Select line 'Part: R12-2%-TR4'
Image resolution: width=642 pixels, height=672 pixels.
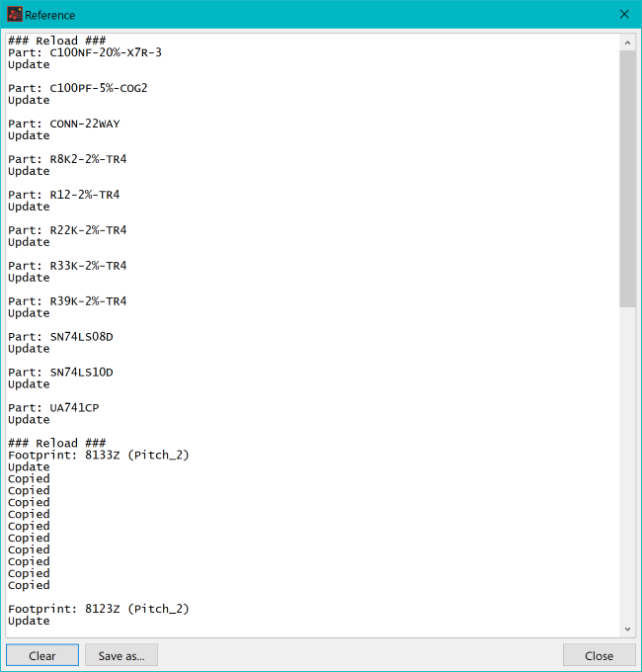(x=64, y=195)
